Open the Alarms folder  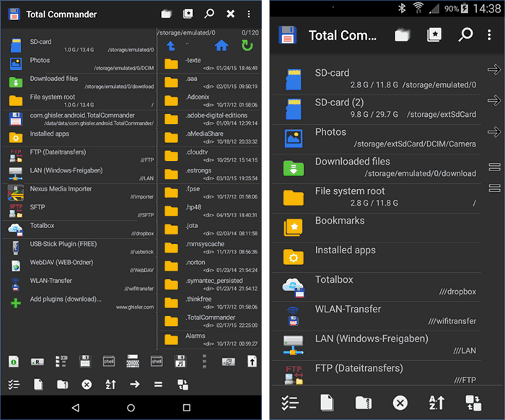pos(209,339)
